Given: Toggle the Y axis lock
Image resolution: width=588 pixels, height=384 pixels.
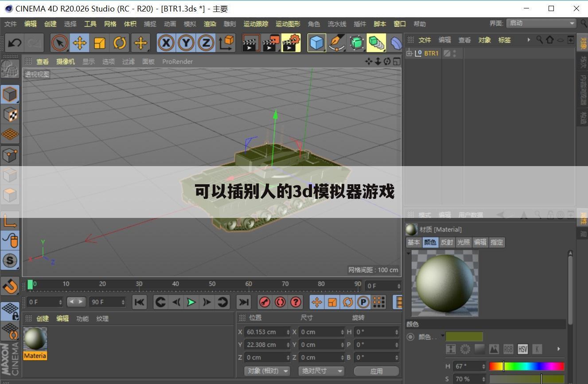Looking at the screenshot, I should click(x=186, y=43).
